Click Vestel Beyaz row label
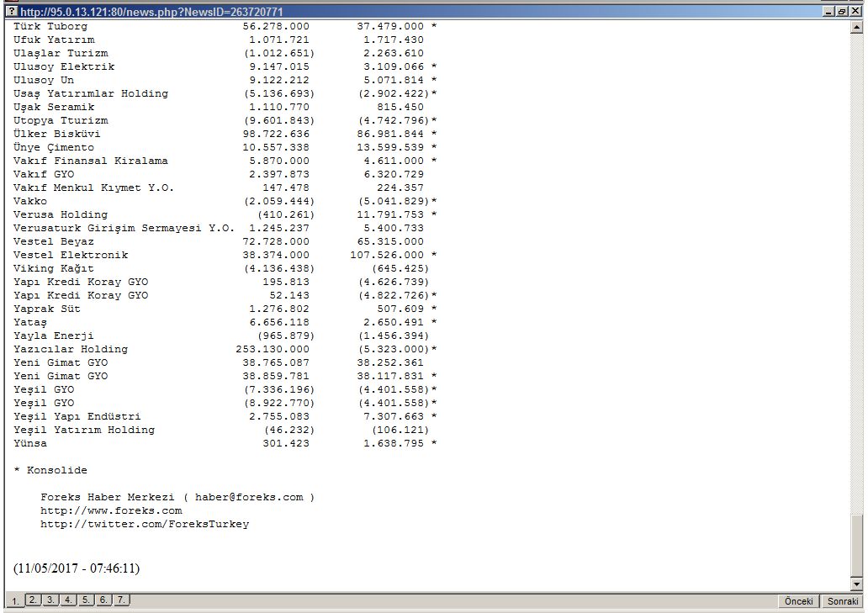 [x=54, y=241]
